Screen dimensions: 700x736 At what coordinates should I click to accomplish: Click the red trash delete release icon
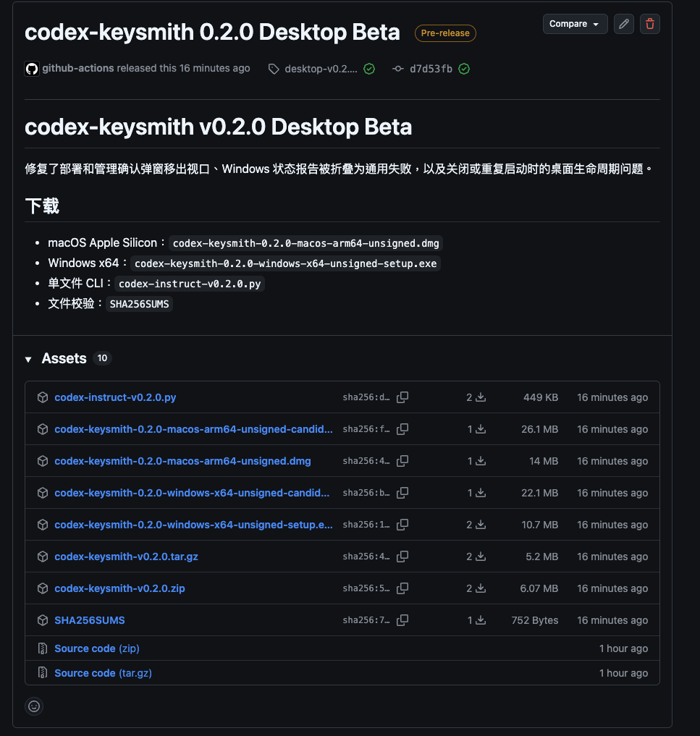(x=650, y=24)
